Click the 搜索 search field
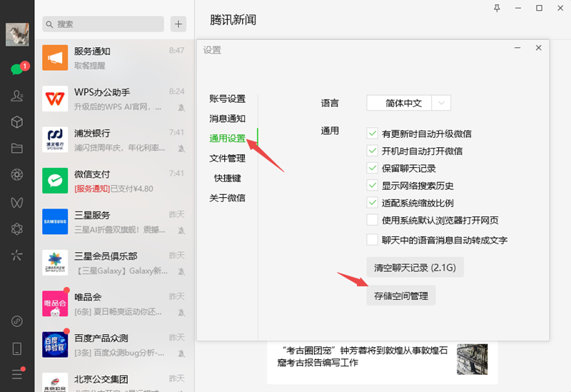Image resolution: width=571 pixels, height=392 pixels. [x=103, y=24]
